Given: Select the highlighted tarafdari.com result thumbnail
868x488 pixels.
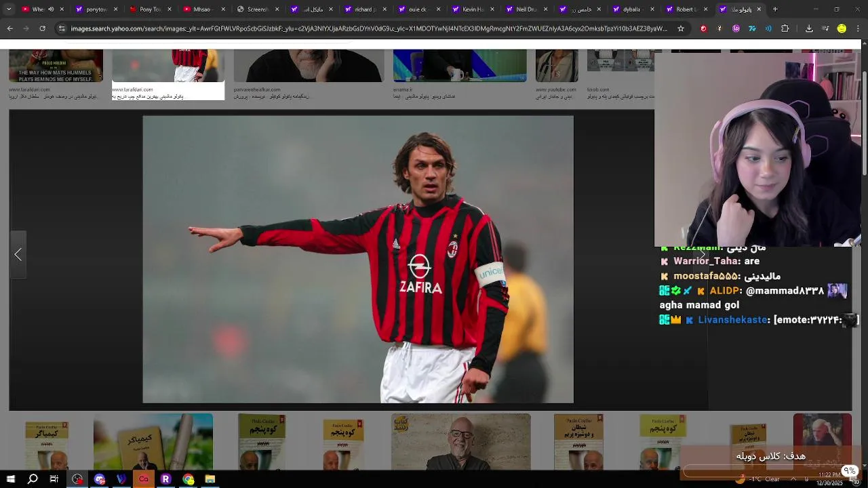Looking at the screenshot, I should [168, 66].
